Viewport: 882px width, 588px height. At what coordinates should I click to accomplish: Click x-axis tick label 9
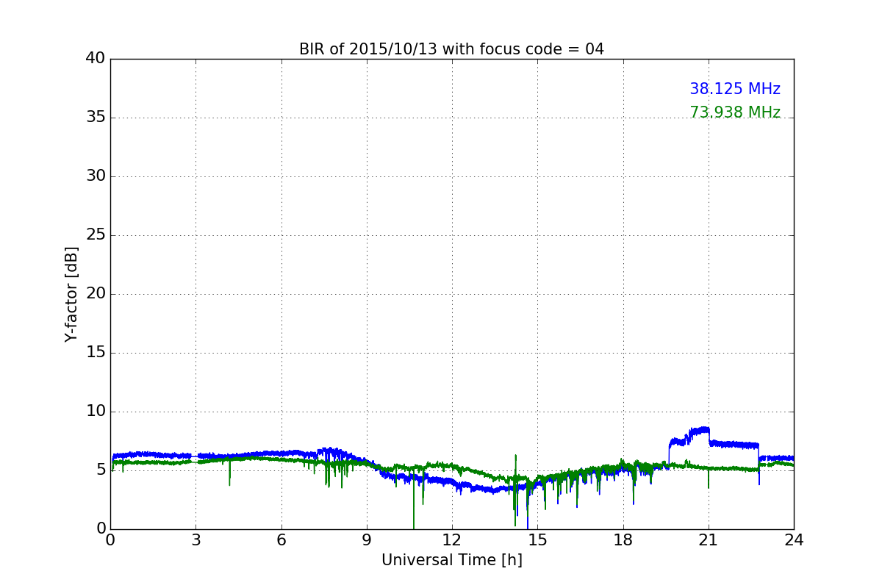[367, 540]
